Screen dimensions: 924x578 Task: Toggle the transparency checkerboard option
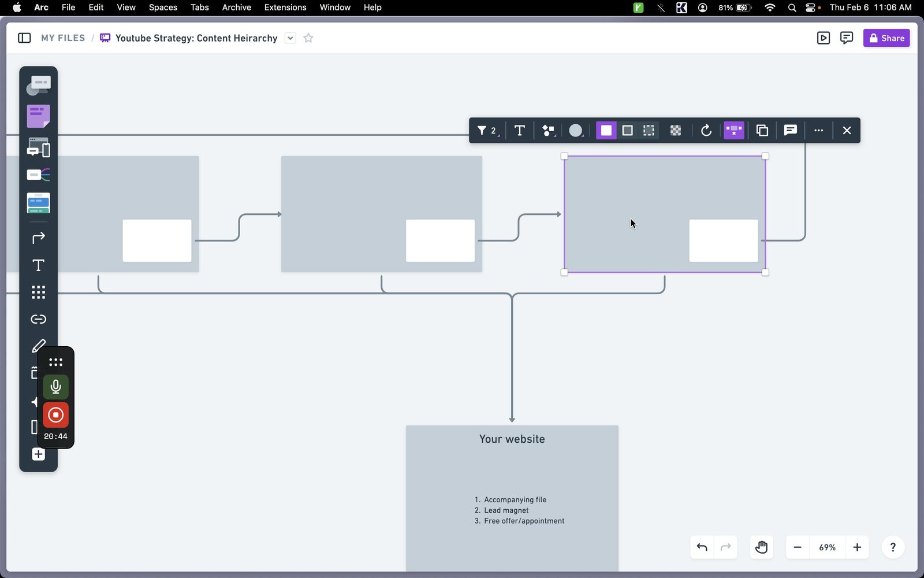click(x=676, y=131)
